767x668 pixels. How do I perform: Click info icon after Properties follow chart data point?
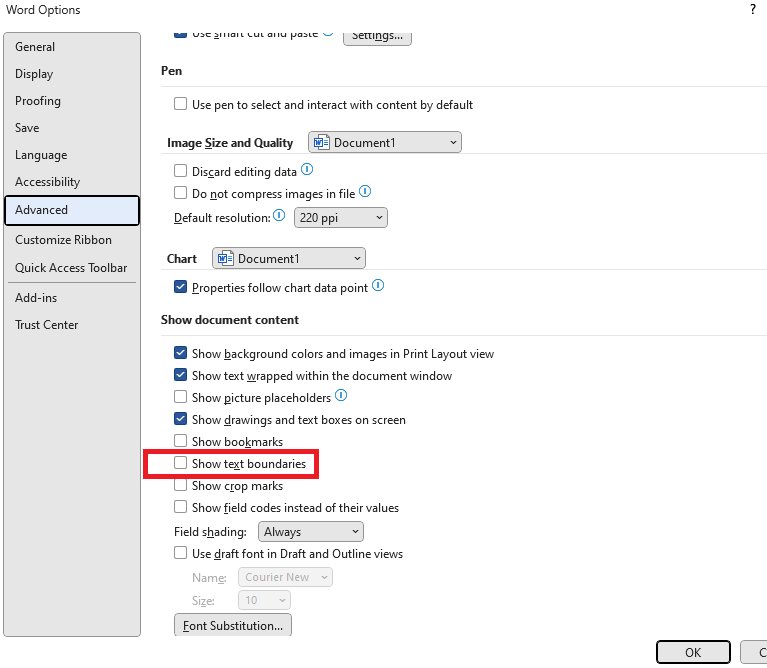pyautogui.click(x=378, y=286)
